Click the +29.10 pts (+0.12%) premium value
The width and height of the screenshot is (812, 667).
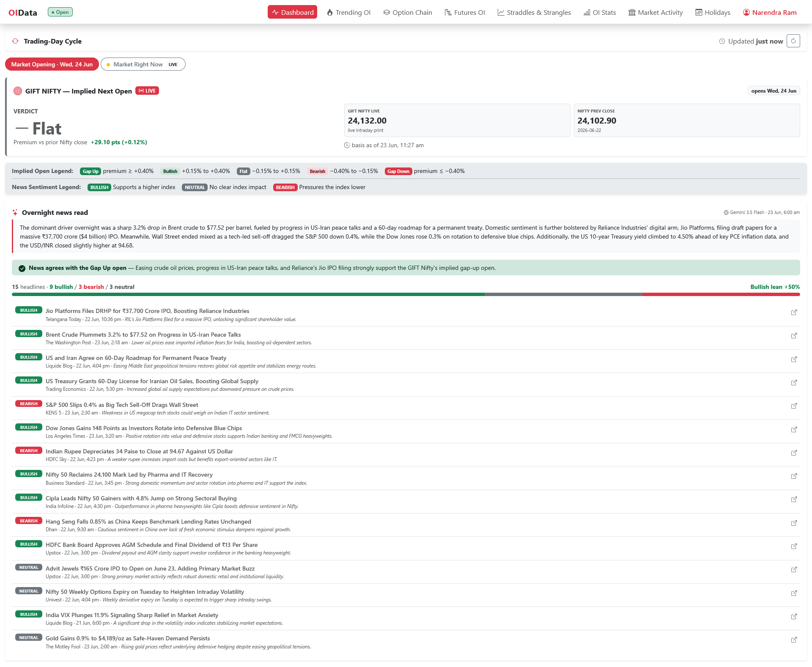pyautogui.click(x=119, y=142)
